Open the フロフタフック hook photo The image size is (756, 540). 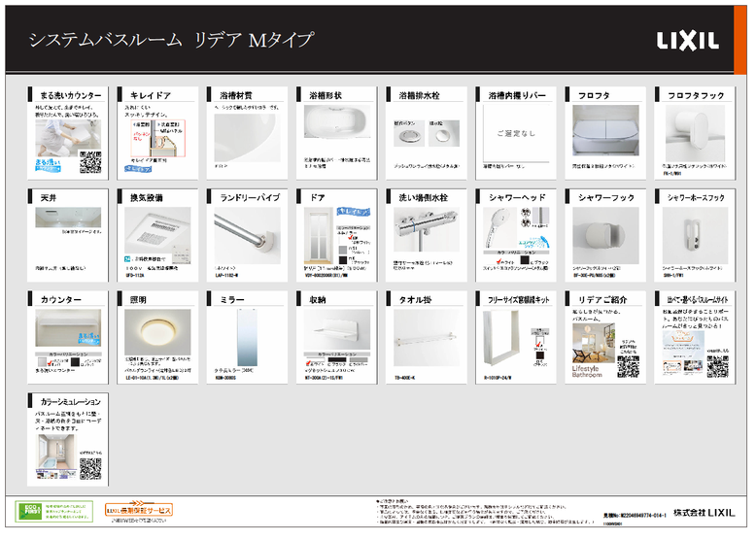point(695,133)
